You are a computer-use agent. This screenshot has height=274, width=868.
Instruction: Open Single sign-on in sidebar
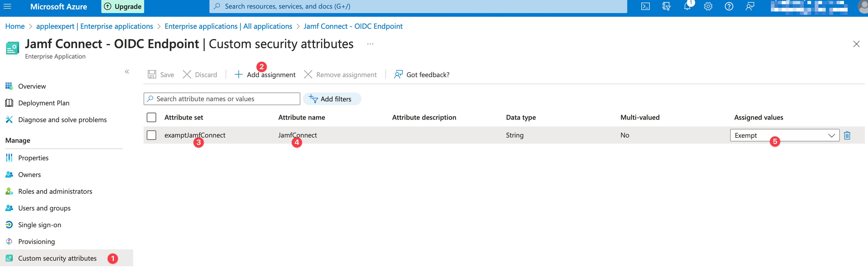tap(39, 225)
